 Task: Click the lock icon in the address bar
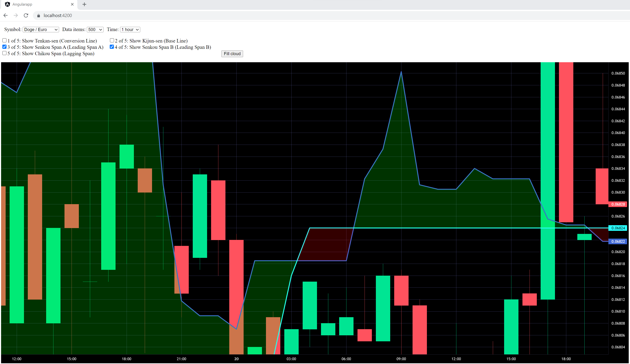coord(39,15)
